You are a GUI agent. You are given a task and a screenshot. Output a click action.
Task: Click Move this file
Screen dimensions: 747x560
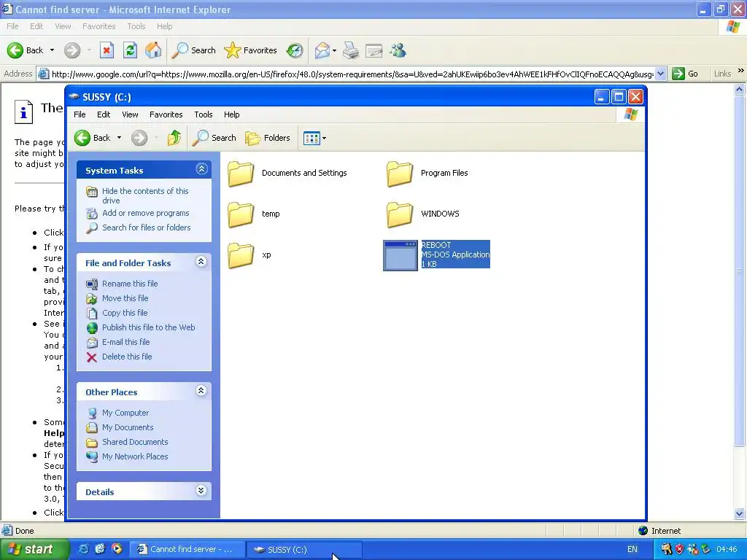coord(125,298)
